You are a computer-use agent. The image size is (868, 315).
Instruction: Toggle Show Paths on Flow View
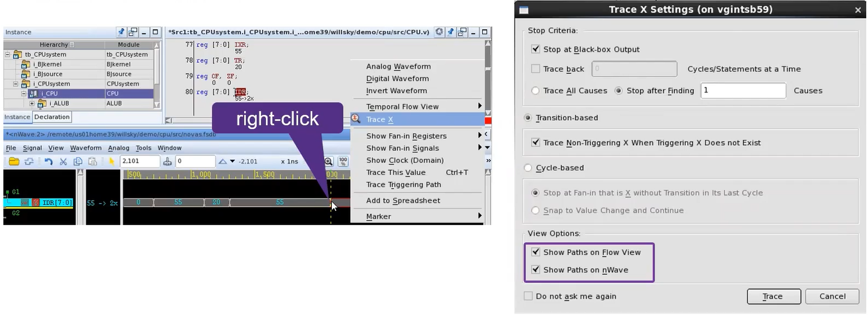(536, 252)
